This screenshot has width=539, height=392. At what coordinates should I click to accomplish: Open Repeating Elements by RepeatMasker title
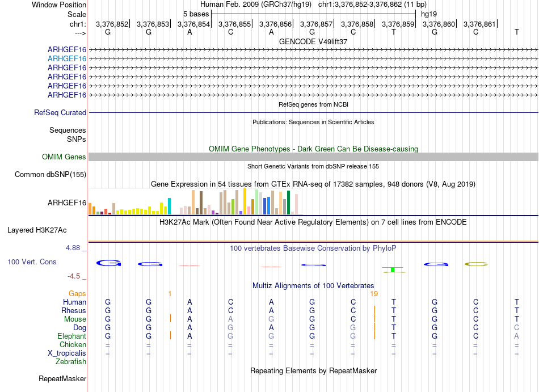coord(313,371)
